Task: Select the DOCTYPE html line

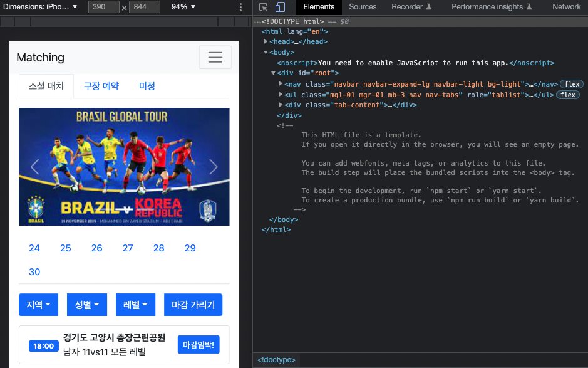Action: coord(292,21)
